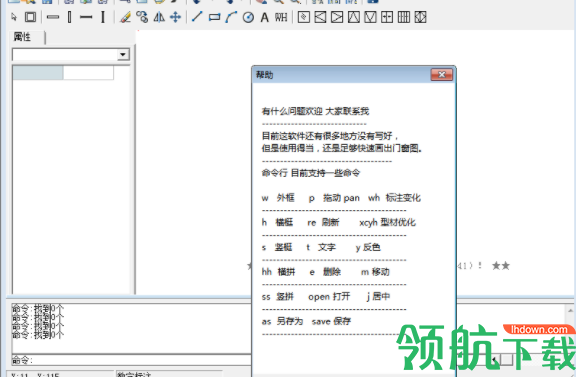Screen dimensions: 576x377
Task: Insert fixed sash with diamond symbol
Action: click(304, 17)
